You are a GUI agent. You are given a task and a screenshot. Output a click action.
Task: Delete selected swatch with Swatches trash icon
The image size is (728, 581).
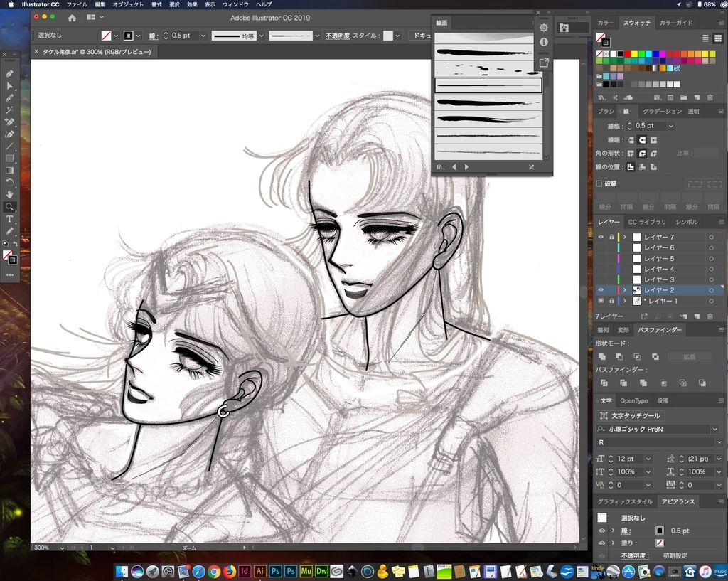(x=710, y=97)
